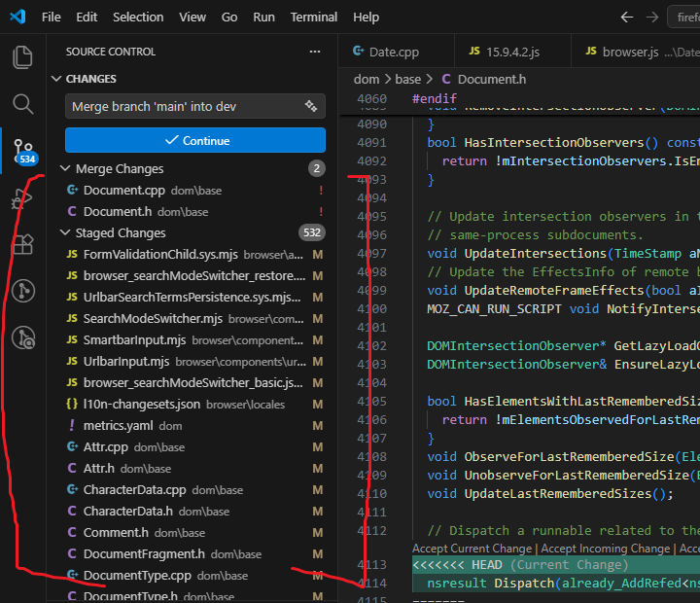Switch to the browser.js tab
Image resolution: width=700 pixels, height=603 pixels.
point(636,52)
